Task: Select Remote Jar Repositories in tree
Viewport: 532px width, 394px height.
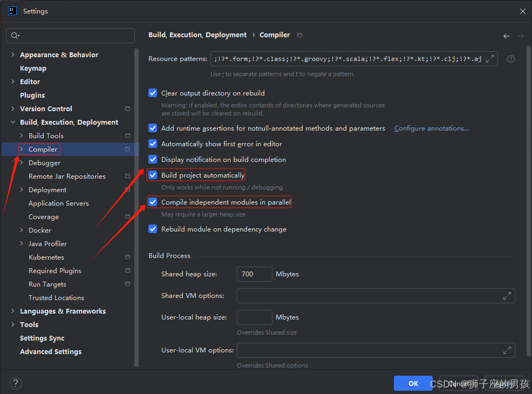Action: [67, 176]
